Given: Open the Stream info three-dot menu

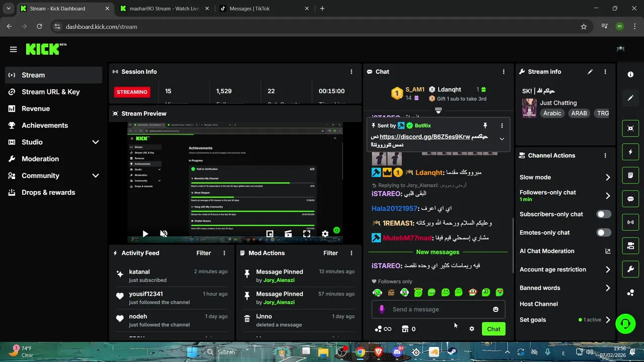Looking at the screenshot, I should coord(605,72).
